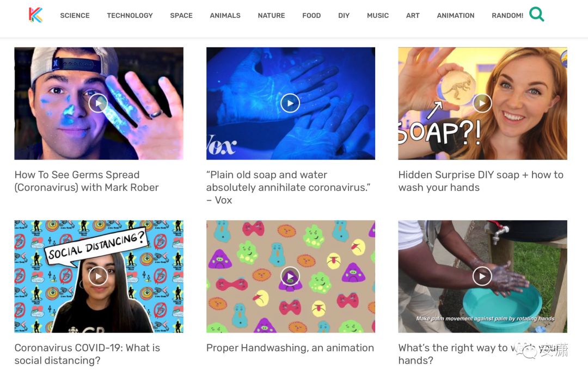Screen dimensions: 588x376
Task: Play the Vox soap and water video
Action: point(290,103)
